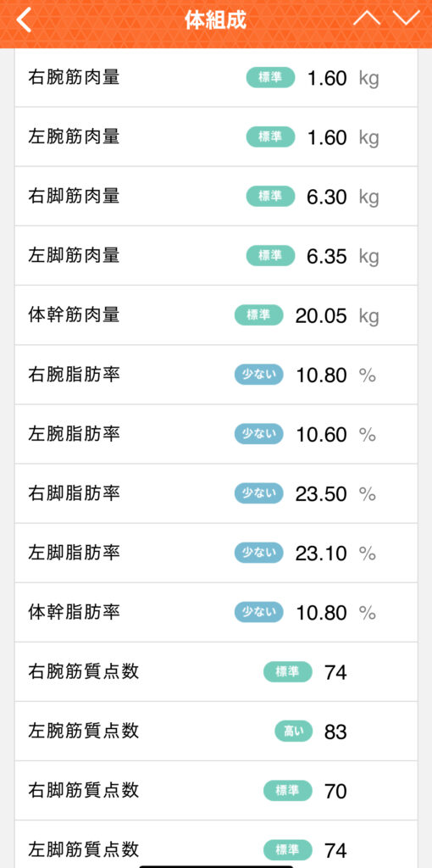Tap 標準 badge for 右腕筋肉量
Image resolution: width=432 pixels, height=868 pixels.
(270, 77)
